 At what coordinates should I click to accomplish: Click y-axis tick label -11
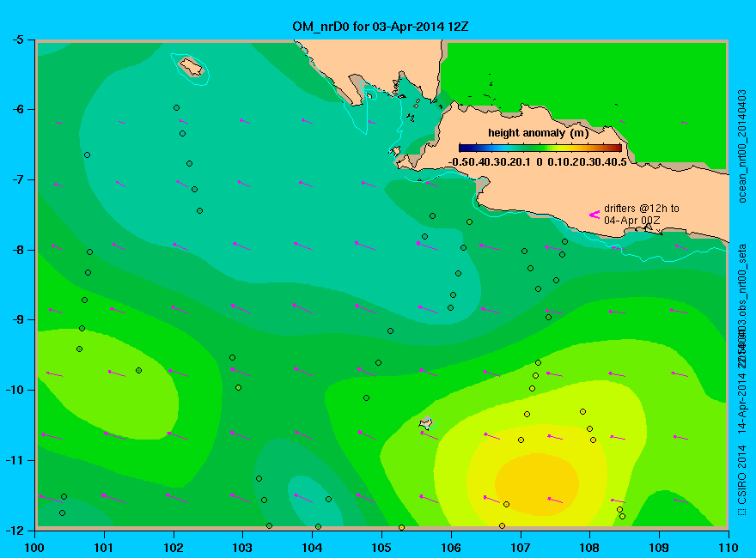15,460
